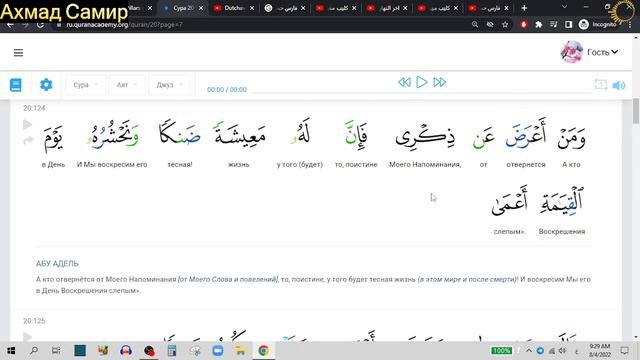Open the Calculator taskbar icon
The height and width of the screenshot is (360, 640).
pos(172,351)
